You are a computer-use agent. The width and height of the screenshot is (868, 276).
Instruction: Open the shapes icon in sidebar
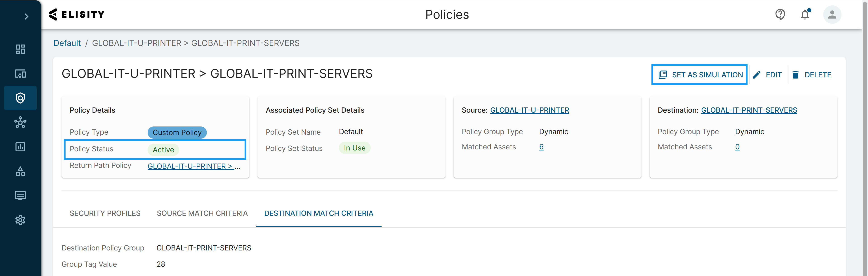(x=20, y=171)
